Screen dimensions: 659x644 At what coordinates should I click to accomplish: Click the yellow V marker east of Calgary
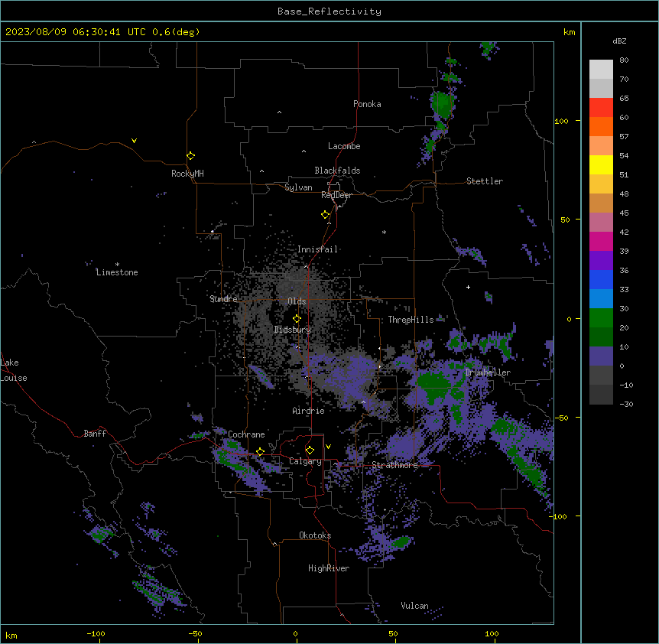pyautogui.click(x=328, y=447)
